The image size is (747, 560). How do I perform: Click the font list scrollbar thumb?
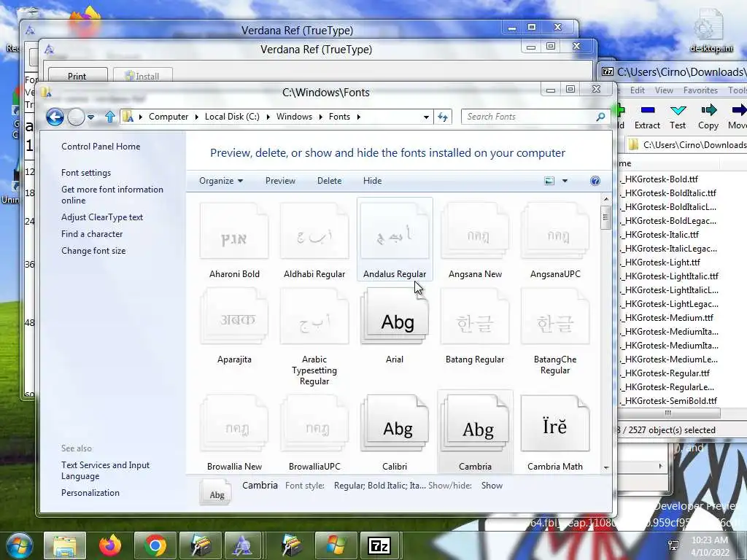pos(606,217)
